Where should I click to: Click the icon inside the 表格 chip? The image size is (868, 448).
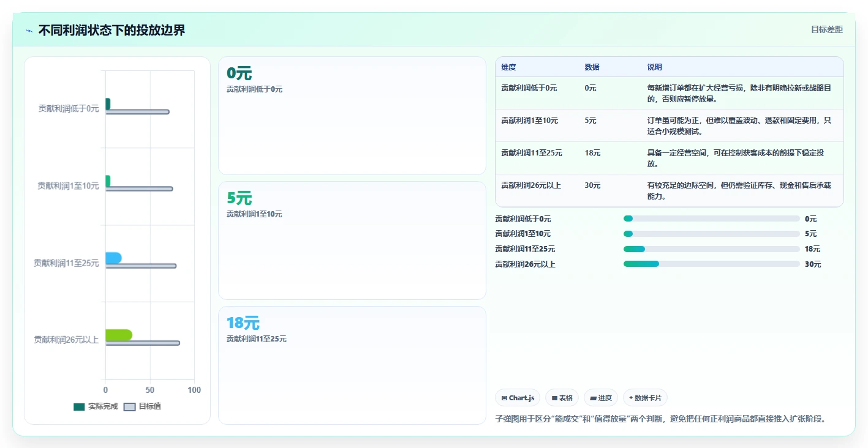pyautogui.click(x=554, y=398)
